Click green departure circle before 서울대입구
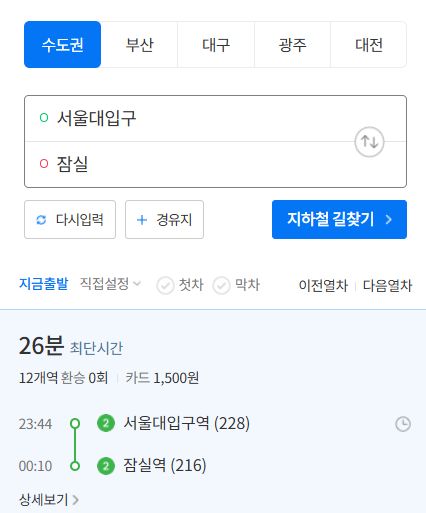The height and width of the screenshot is (513, 426). point(44,118)
